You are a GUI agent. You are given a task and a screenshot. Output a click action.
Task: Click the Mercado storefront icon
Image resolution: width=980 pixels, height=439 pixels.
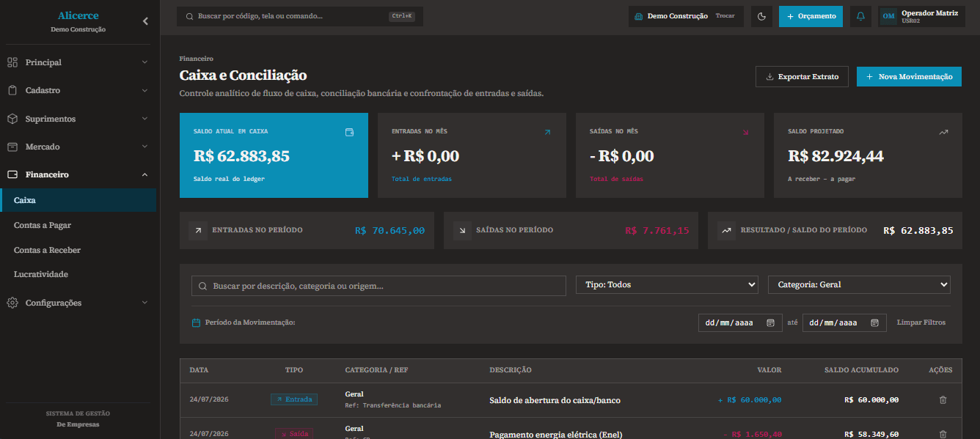pyautogui.click(x=12, y=147)
